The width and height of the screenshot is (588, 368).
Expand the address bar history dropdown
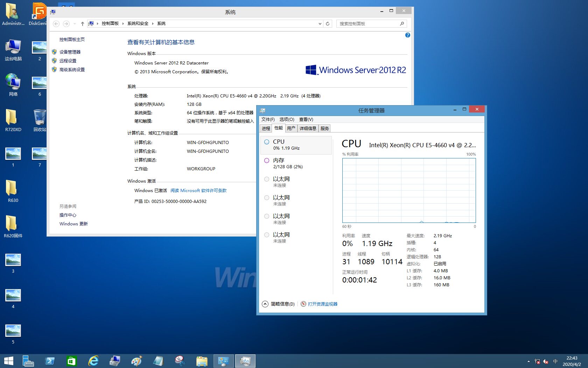point(320,24)
